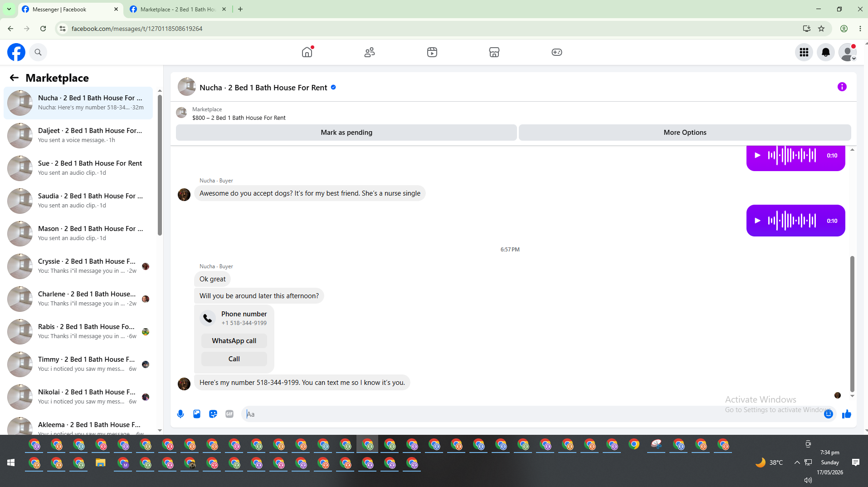The width and height of the screenshot is (868, 487).
Task: Play the upper voice message
Action: (757, 155)
